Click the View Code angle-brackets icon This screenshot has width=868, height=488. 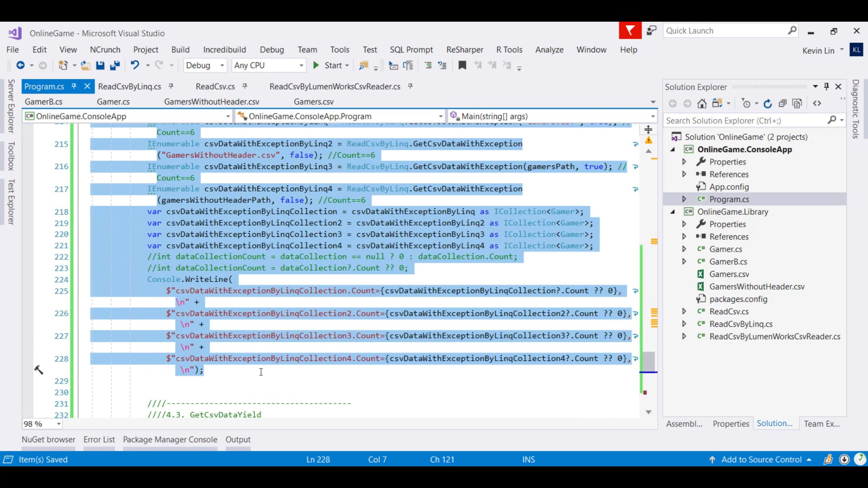(817, 103)
